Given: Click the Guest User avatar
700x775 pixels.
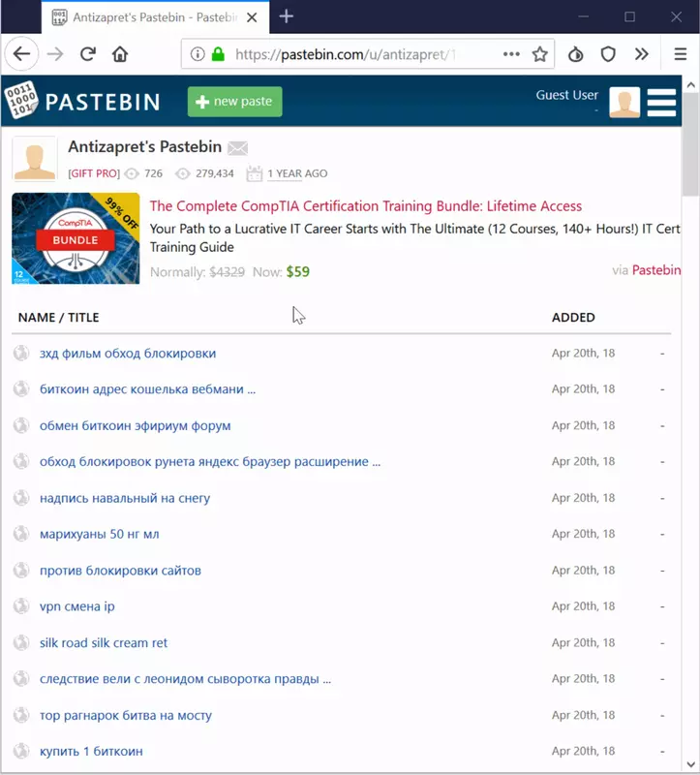Looking at the screenshot, I should 624,102.
